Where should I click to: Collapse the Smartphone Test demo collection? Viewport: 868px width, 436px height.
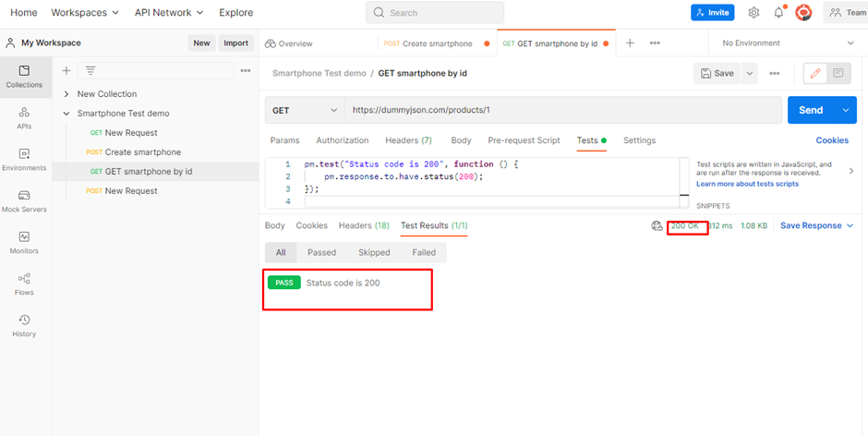pyautogui.click(x=66, y=114)
